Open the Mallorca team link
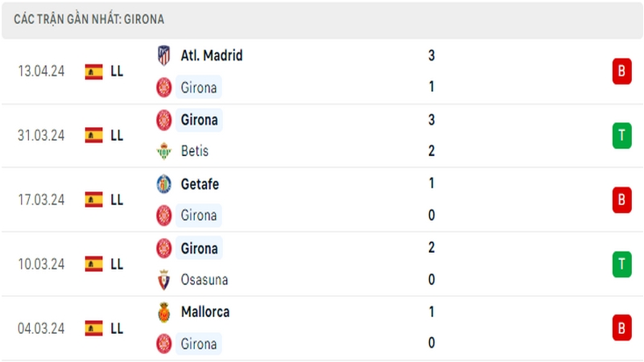 [205, 312]
